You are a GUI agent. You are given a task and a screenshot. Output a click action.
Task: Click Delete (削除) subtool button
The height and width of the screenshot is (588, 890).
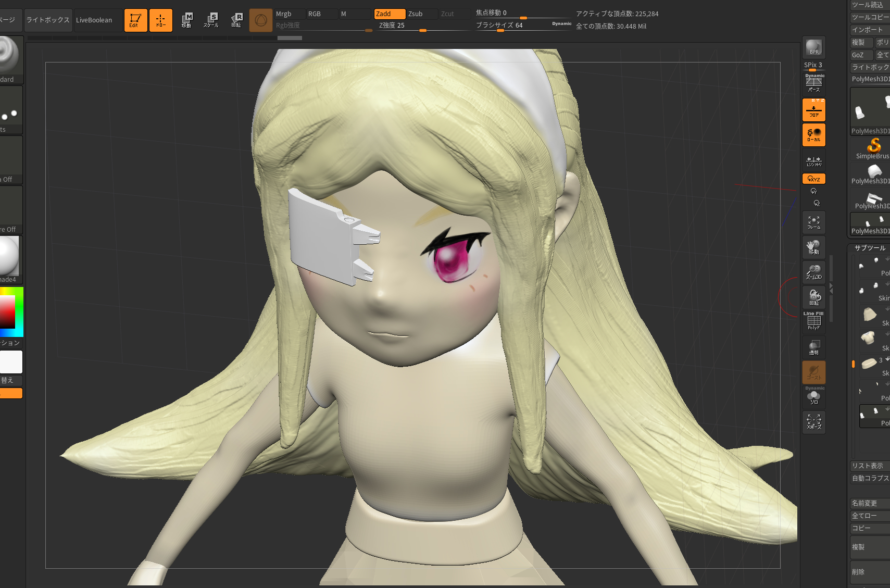pos(870,572)
